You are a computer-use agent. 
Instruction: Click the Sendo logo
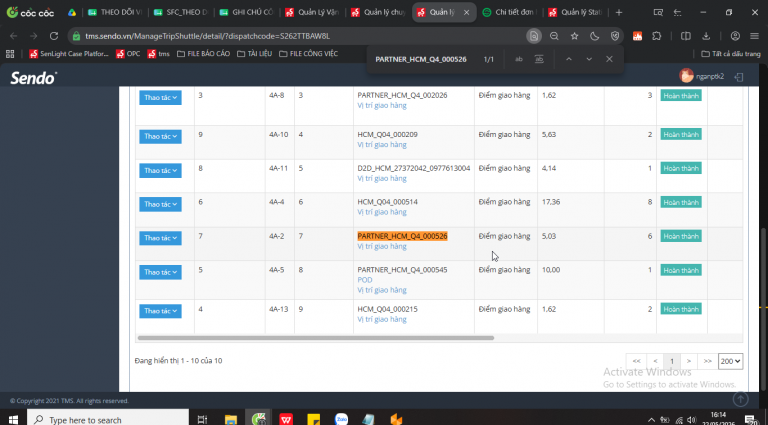point(33,77)
